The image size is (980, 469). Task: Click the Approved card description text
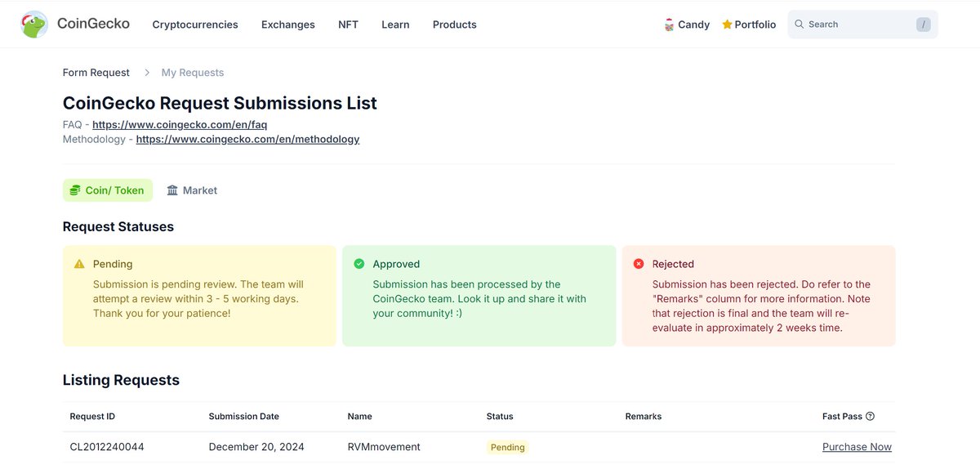coord(479,299)
